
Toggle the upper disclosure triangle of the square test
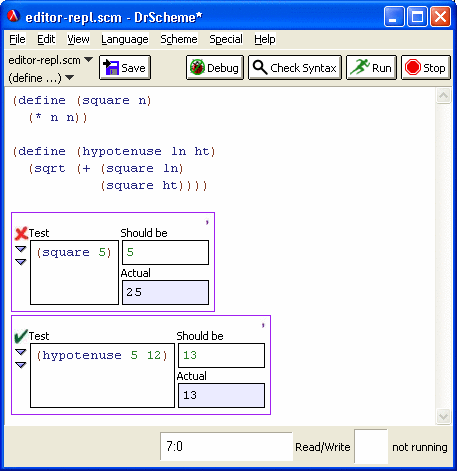pyautogui.click(x=21, y=249)
